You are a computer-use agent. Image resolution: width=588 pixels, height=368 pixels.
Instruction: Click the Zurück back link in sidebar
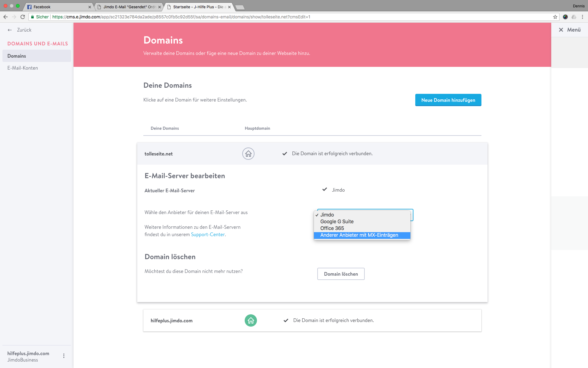click(x=20, y=30)
